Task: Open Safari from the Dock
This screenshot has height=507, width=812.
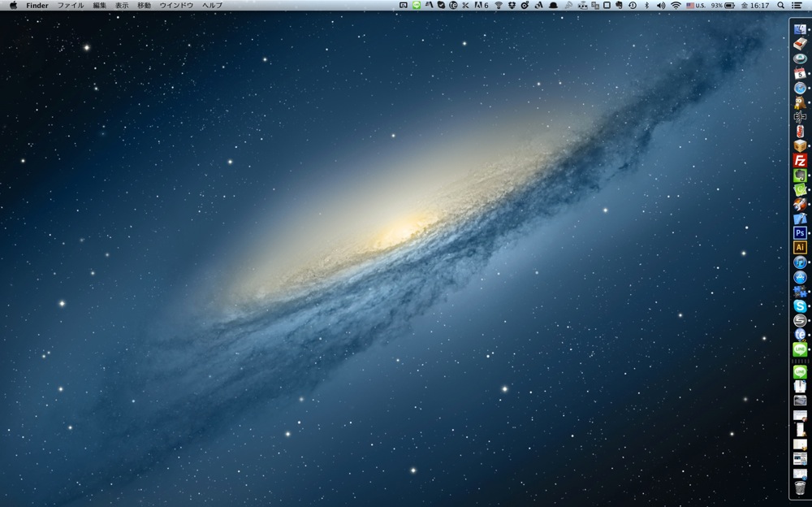Action: [x=800, y=88]
